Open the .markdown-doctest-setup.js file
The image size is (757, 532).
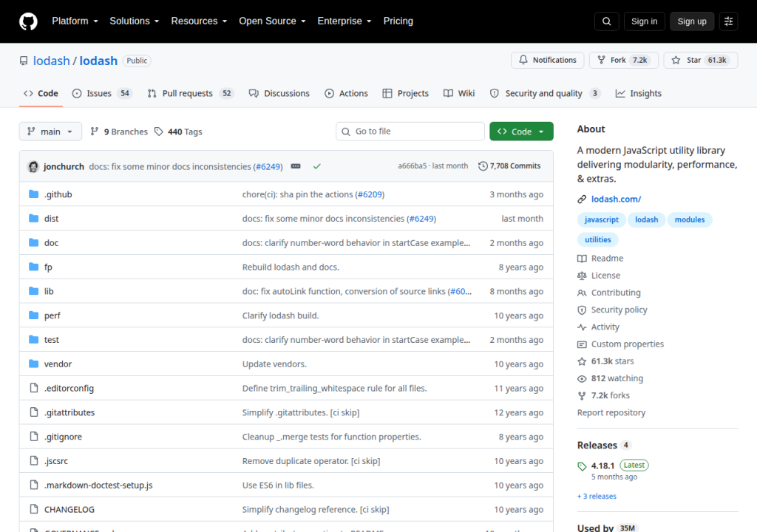98,485
